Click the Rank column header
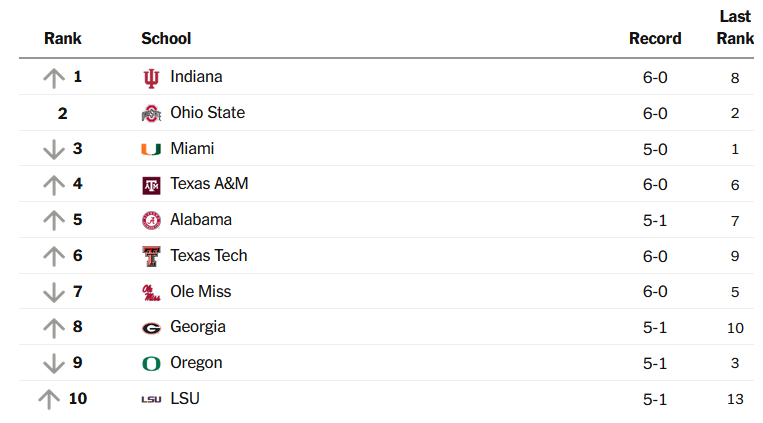 (x=63, y=39)
